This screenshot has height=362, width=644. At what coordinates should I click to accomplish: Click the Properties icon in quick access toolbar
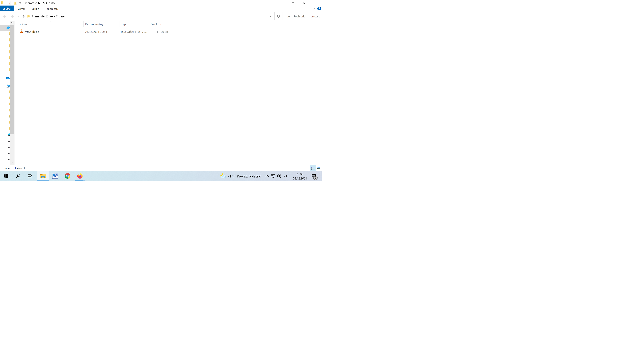pos(10,3)
